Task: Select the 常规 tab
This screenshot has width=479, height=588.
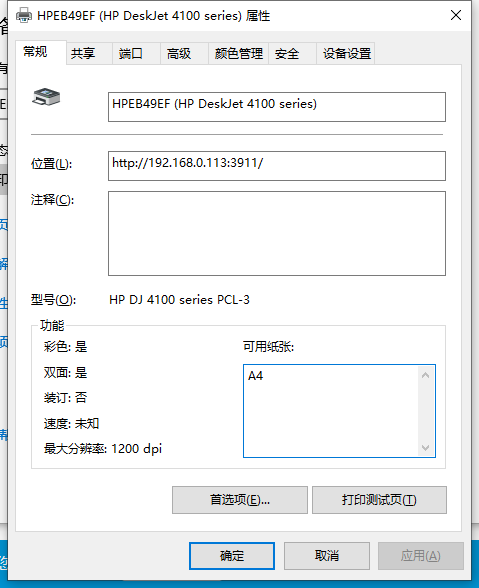Action: coord(41,52)
